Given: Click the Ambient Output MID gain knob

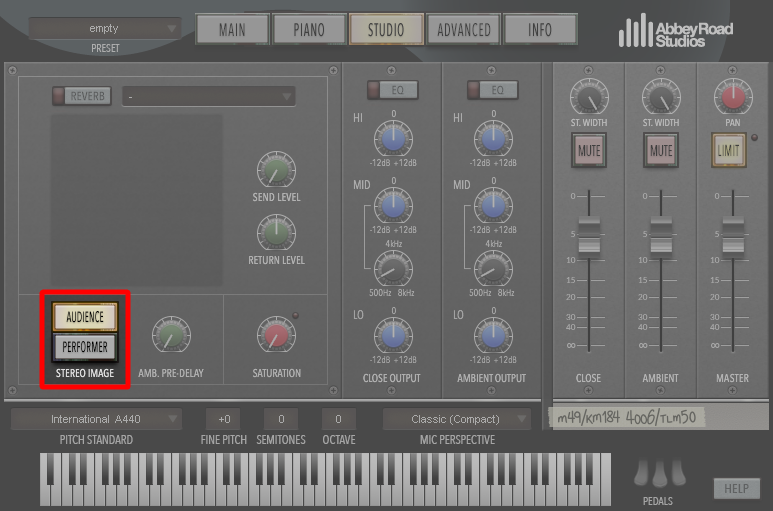Looking at the screenshot, I should (x=493, y=206).
